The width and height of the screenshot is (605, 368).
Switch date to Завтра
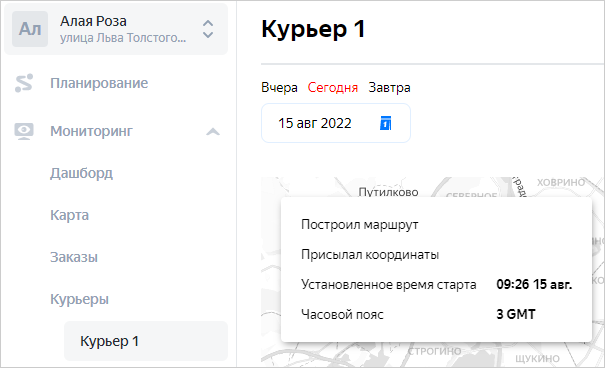click(x=389, y=88)
